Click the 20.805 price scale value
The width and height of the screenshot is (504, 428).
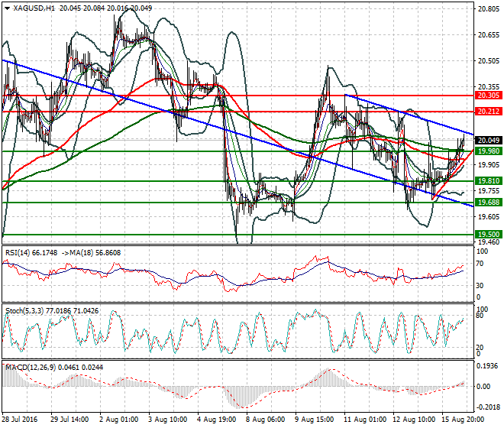(x=489, y=9)
